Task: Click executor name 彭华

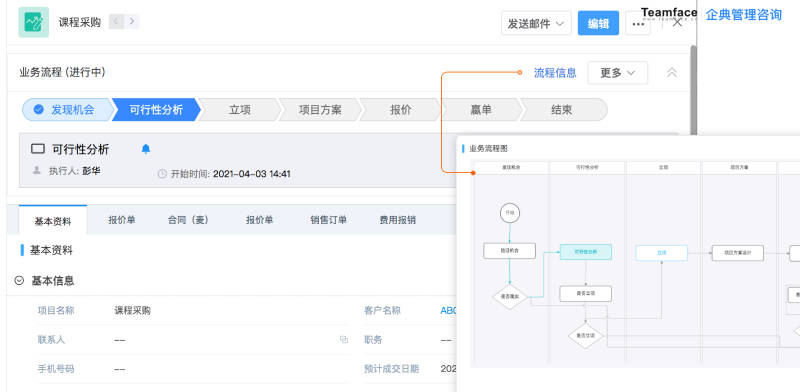Action: pyautogui.click(x=91, y=171)
